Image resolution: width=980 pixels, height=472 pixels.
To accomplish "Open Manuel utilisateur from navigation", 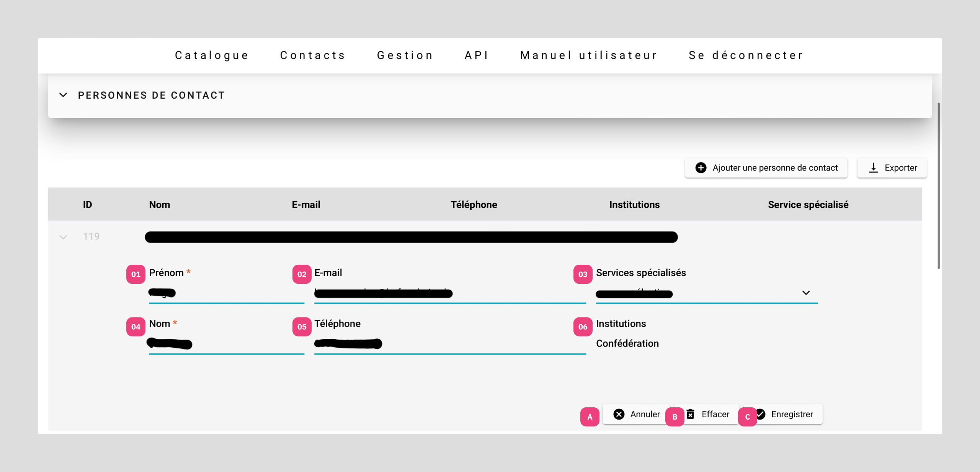I will [x=589, y=55].
